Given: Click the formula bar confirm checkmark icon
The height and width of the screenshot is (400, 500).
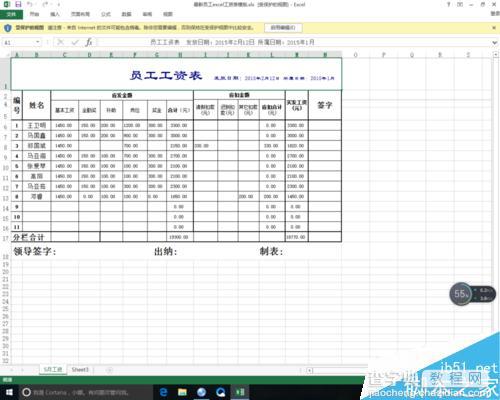Looking at the screenshot, I should pos(75,42).
